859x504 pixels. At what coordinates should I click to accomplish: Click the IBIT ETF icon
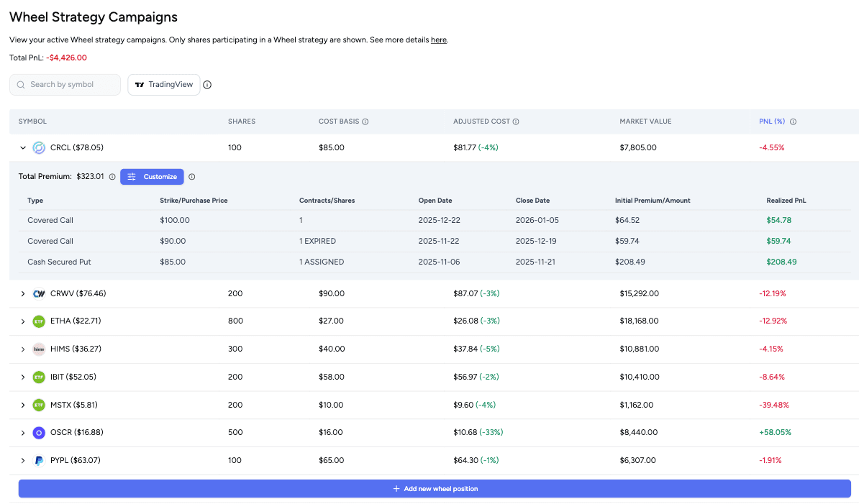click(x=39, y=377)
